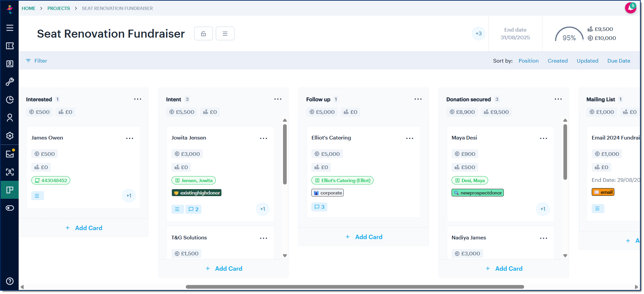
Task: Click the +3 members bubble in header
Action: coord(479,34)
